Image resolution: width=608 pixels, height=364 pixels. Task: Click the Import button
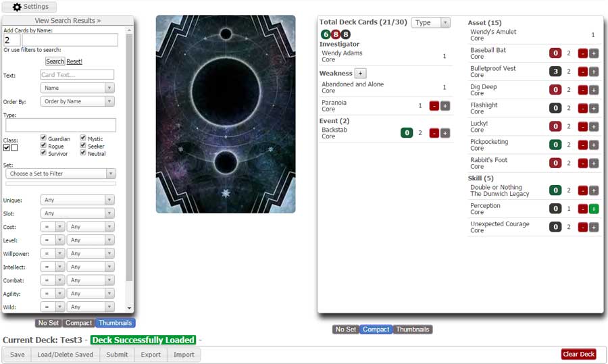(184, 355)
